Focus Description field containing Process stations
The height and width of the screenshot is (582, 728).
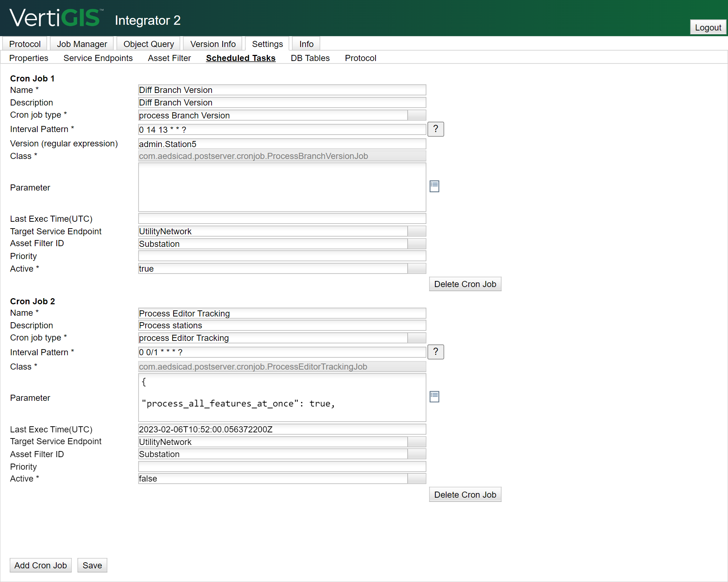coord(282,325)
